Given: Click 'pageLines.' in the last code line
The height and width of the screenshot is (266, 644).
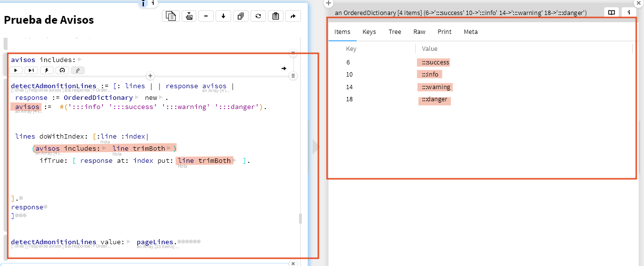Looking at the screenshot, I should [157, 241].
